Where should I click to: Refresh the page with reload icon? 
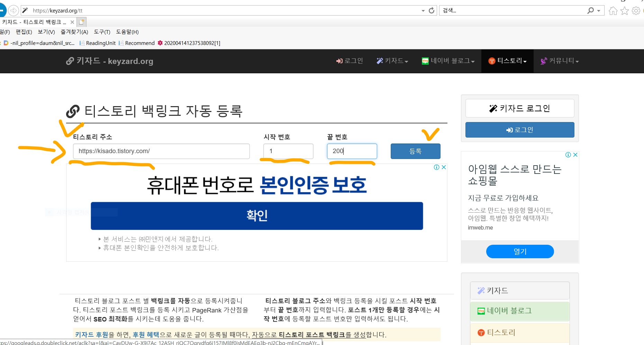[x=432, y=10]
